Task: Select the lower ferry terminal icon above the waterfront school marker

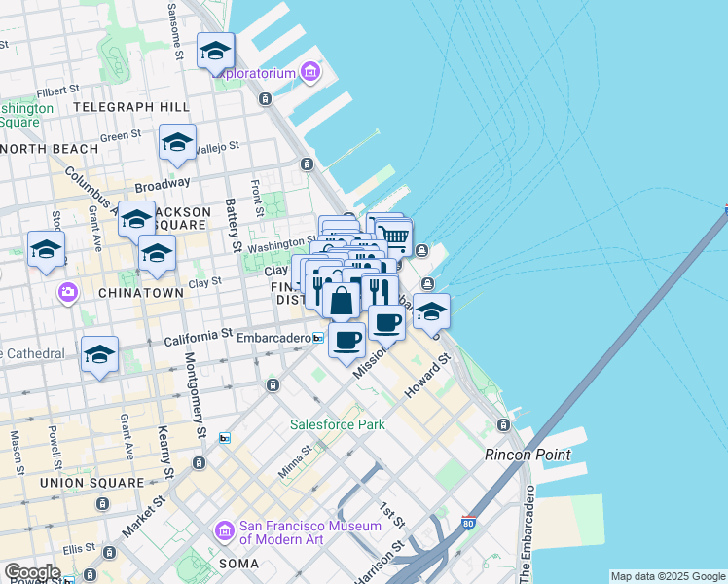Action: click(x=427, y=283)
